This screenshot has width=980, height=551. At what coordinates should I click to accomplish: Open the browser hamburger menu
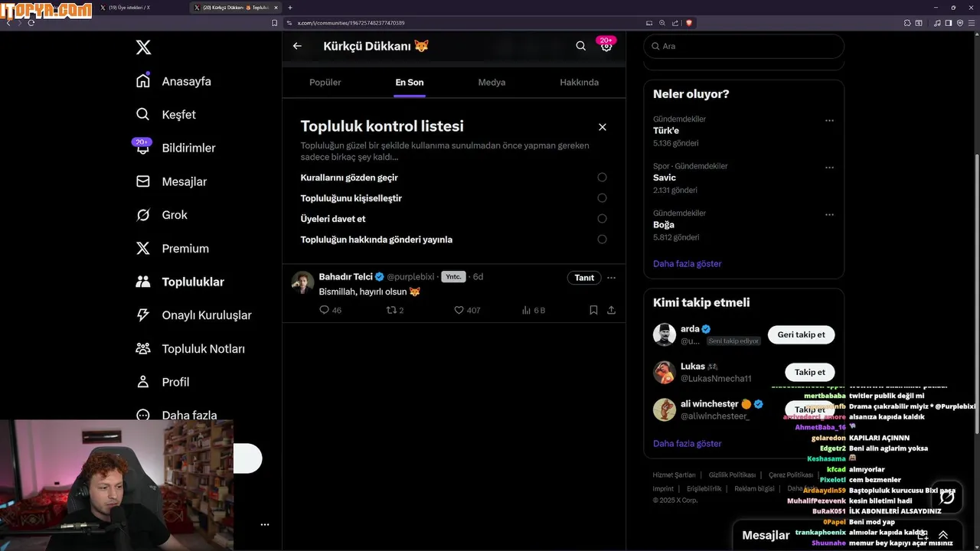[971, 23]
